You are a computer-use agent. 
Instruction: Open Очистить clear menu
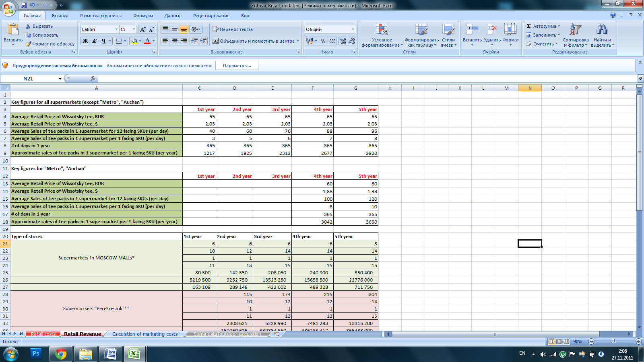click(x=542, y=44)
